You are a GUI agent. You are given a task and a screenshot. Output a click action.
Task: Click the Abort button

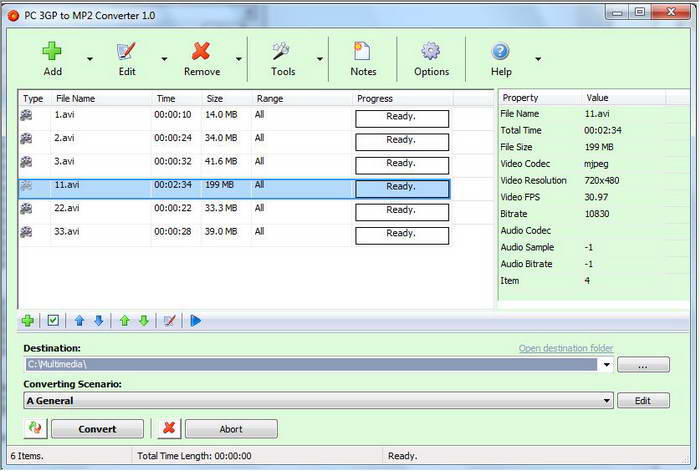[x=231, y=429]
